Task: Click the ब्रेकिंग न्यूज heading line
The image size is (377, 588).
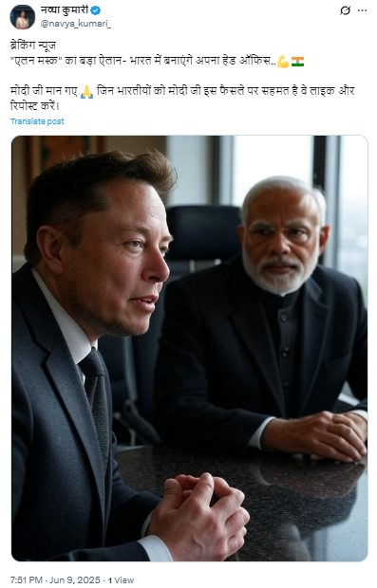Action: [x=33, y=46]
